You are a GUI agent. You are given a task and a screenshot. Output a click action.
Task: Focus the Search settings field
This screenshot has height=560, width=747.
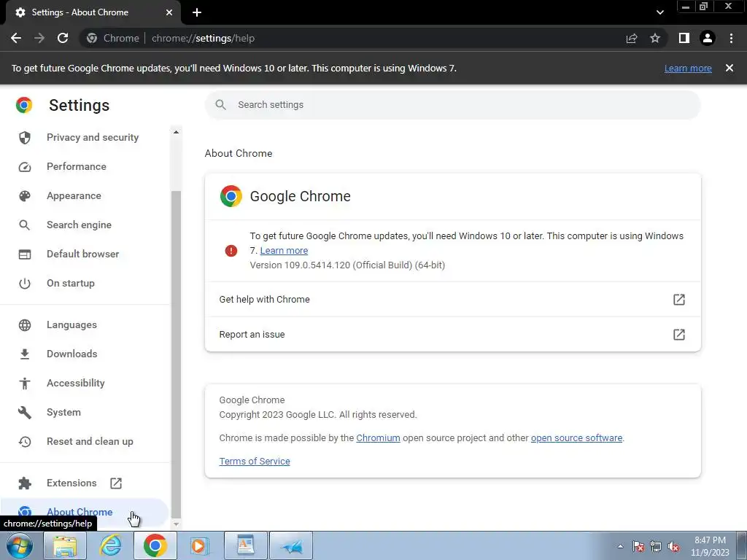pos(452,105)
